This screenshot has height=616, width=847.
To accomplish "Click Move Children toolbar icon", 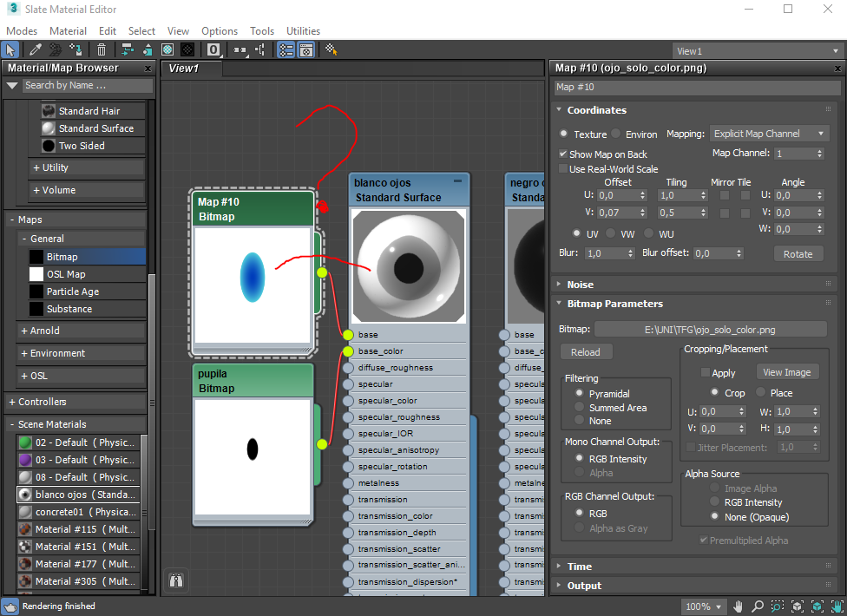I will (128, 50).
